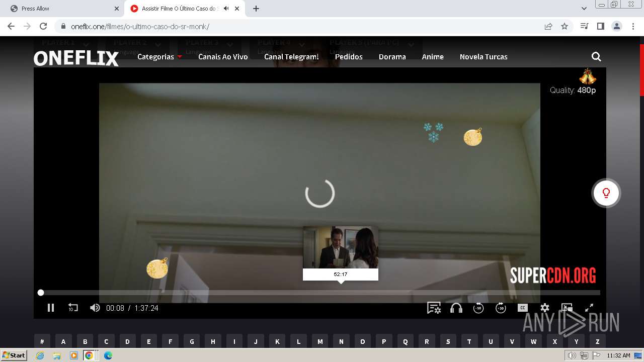The image size is (644, 362).
Task: Open the ONEFLIX logo home link
Action: pos(76,58)
